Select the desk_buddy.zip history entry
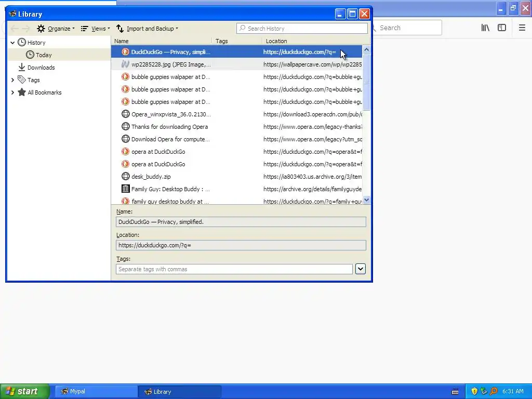The width and height of the screenshot is (532, 399). pos(236,177)
